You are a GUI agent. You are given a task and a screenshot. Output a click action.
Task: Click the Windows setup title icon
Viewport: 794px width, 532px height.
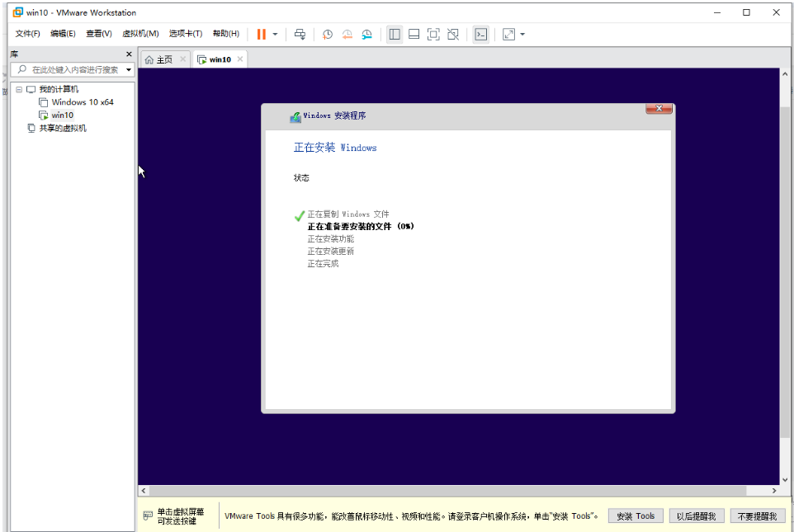tap(295, 117)
